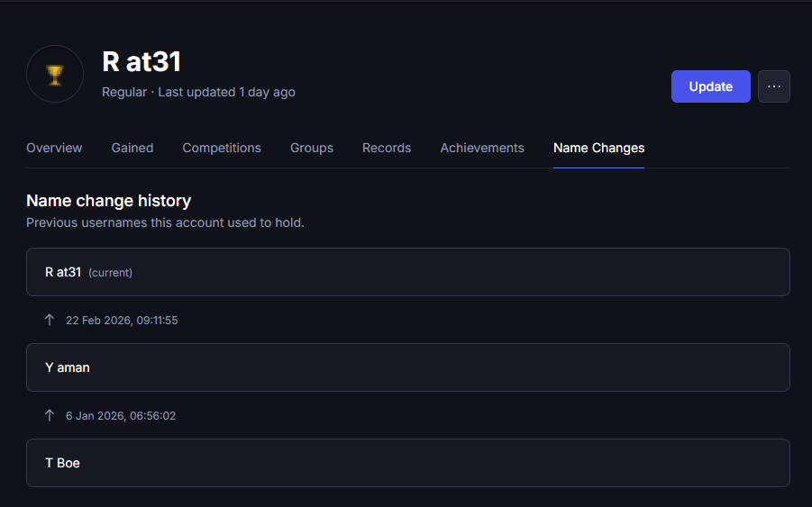812x507 pixels.
Task: Open the Achievements tab
Action: click(x=482, y=148)
